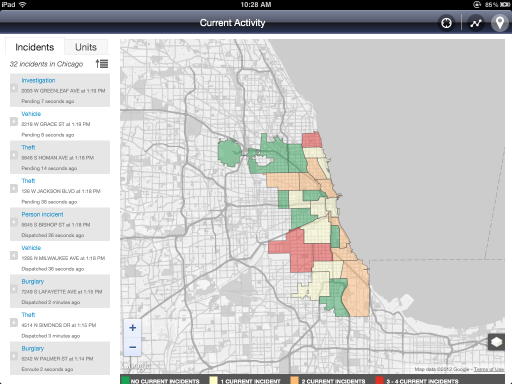Screen dimensions: 512x384
Task: Select the Incidents tab
Action: (x=35, y=47)
